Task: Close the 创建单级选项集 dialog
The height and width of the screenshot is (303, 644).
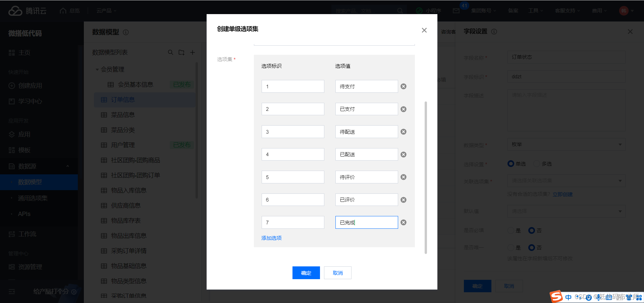Action: 424,30
